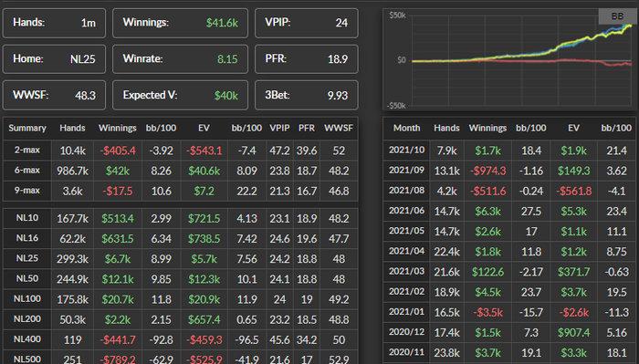The width and height of the screenshot is (639, 364).
Task: Select the NL10 stake row label
Action: click(27, 218)
